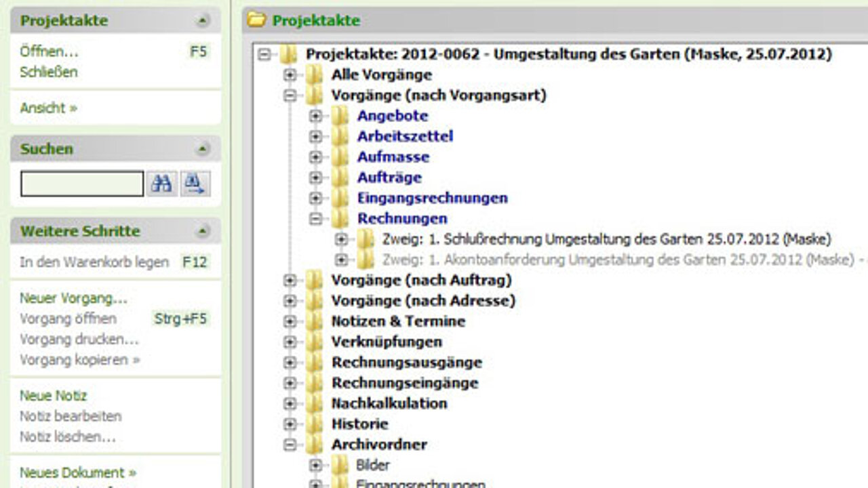Image resolution: width=868 pixels, height=488 pixels.
Task: Collapse the Suchen panel header arrow
Action: [x=203, y=149]
